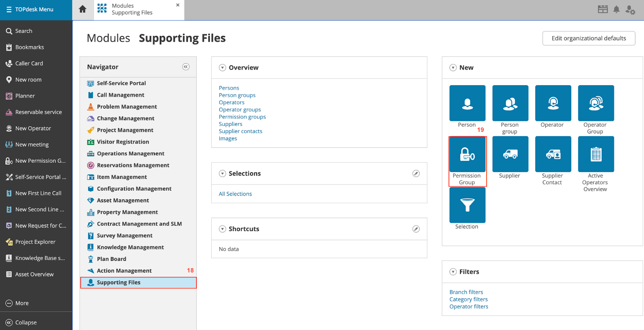Image resolution: width=644 pixels, height=330 pixels.
Task: Open user settings icon in top bar
Action: 630,10
